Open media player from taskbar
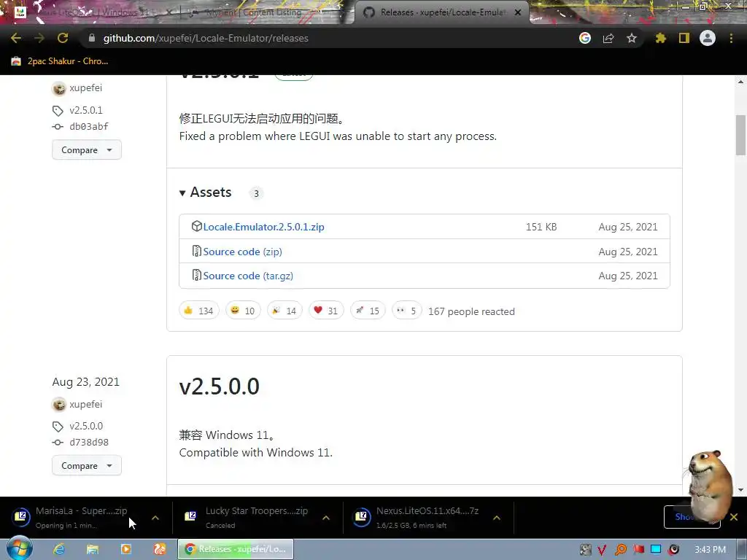The image size is (747, 560). pos(125,549)
